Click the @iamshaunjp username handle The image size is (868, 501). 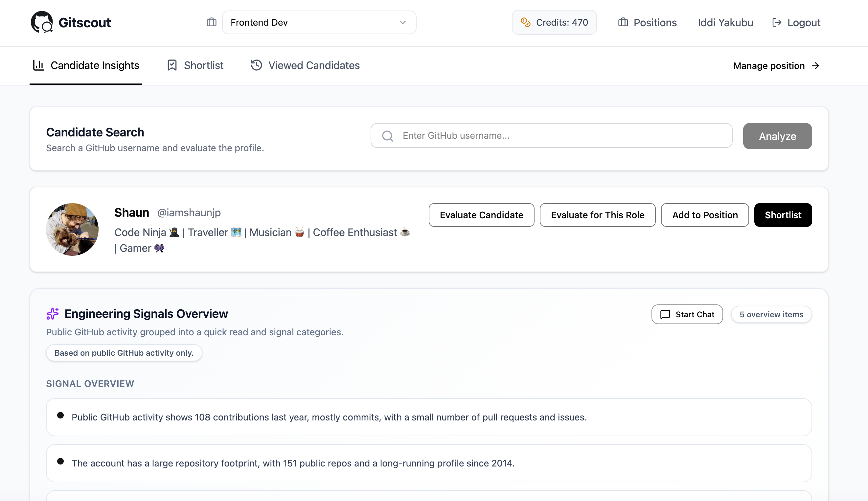pyautogui.click(x=189, y=213)
